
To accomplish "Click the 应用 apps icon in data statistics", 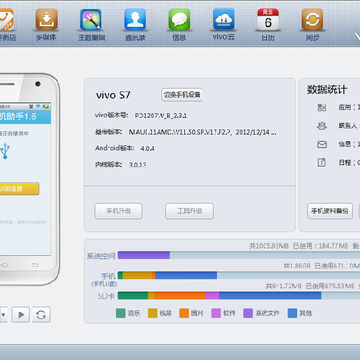I will 322,107.
